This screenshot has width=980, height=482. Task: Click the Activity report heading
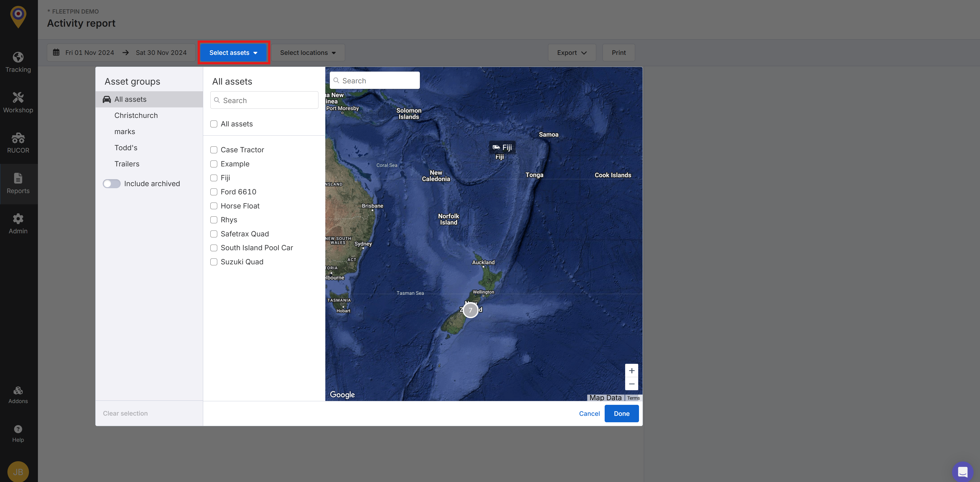81,23
